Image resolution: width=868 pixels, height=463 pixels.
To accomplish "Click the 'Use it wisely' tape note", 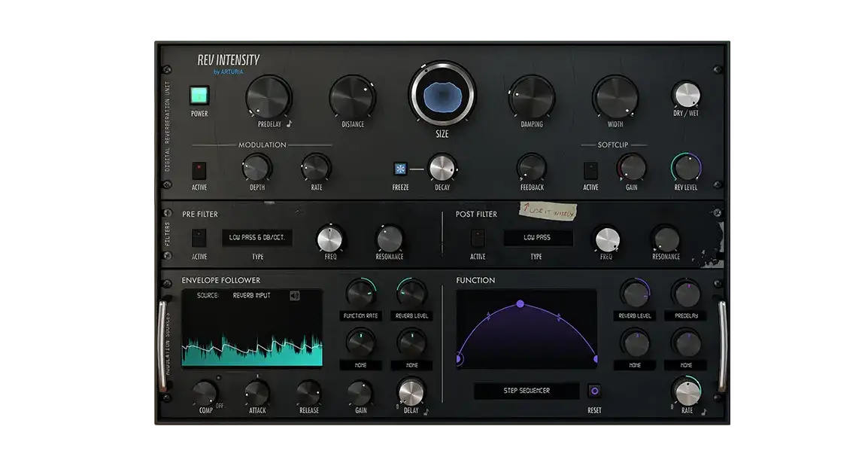I will (x=548, y=211).
